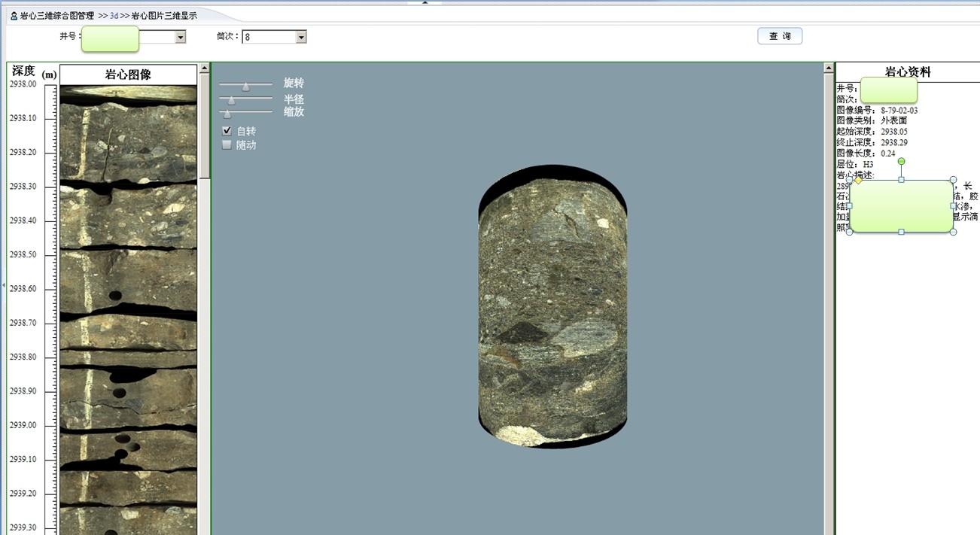Click the core image list scrollbar thumb
The height and width of the screenshot is (535, 980).
pos(204,126)
